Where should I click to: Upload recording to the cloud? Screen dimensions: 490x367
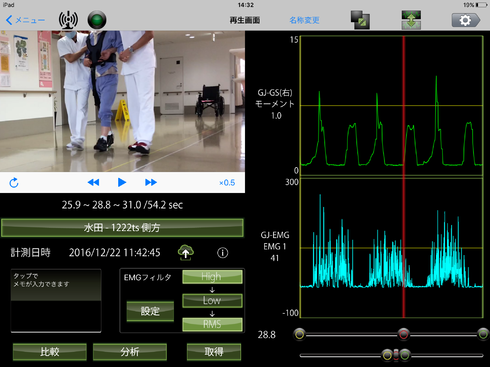pos(186,252)
